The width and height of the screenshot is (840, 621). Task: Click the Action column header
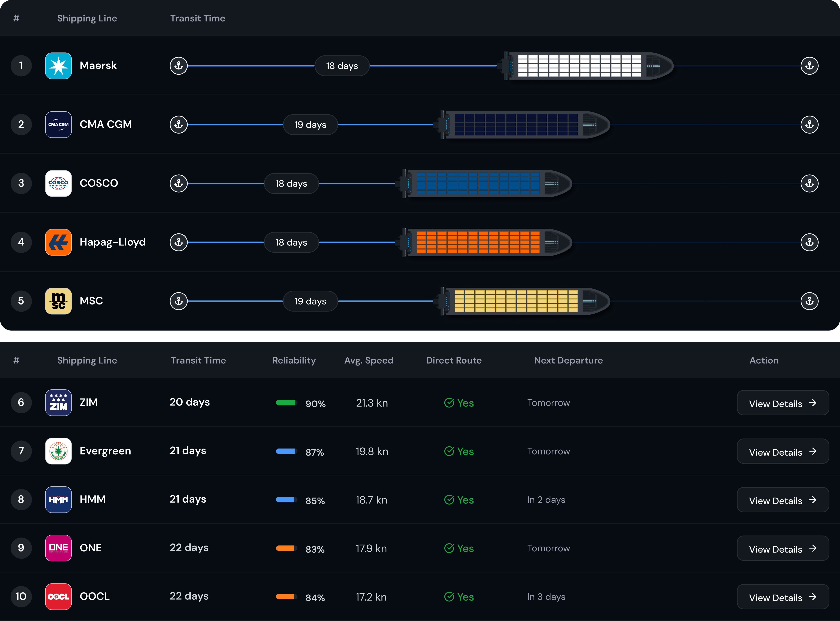[x=764, y=360]
